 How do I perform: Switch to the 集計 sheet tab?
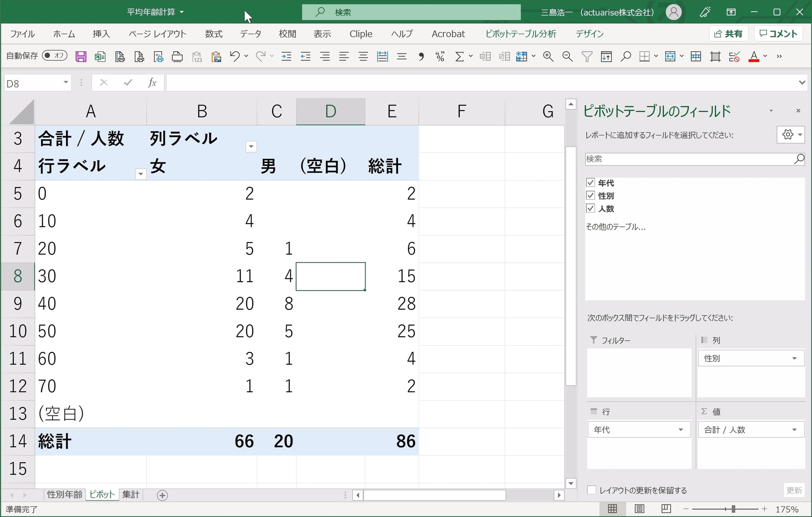tap(131, 494)
